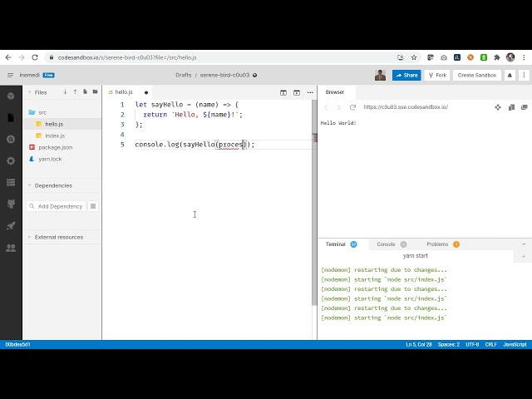Click the editor vertical scrollbar

tap(314, 204)
